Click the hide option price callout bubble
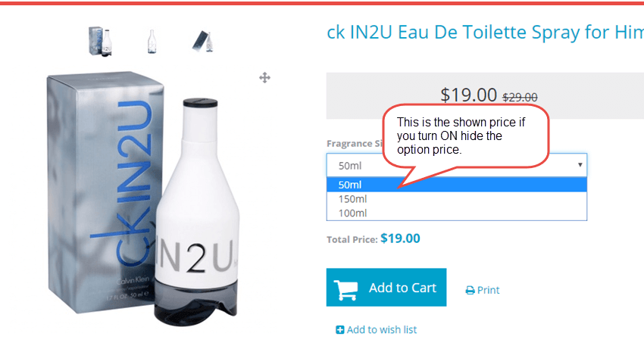Viewport: 644px width, 352px height. [x=466, y=136]
